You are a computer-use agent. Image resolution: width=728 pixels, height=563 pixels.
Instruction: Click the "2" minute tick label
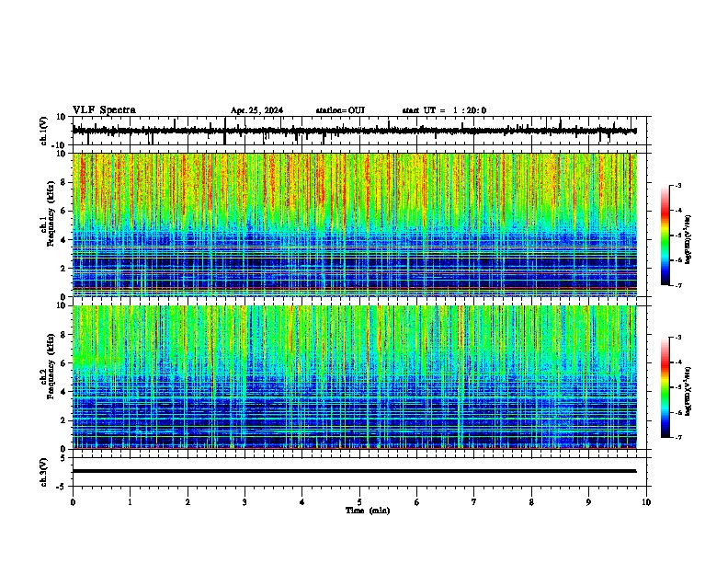pos(188,502)
